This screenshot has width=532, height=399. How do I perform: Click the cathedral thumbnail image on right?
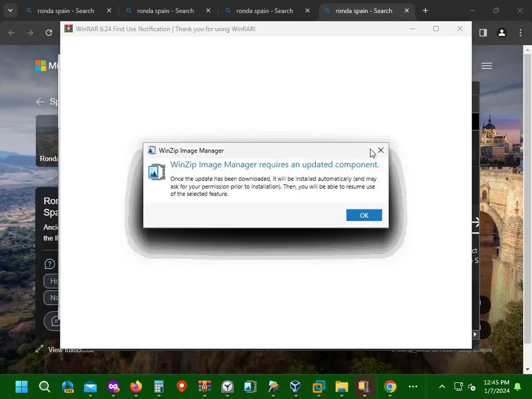point(499,141)
